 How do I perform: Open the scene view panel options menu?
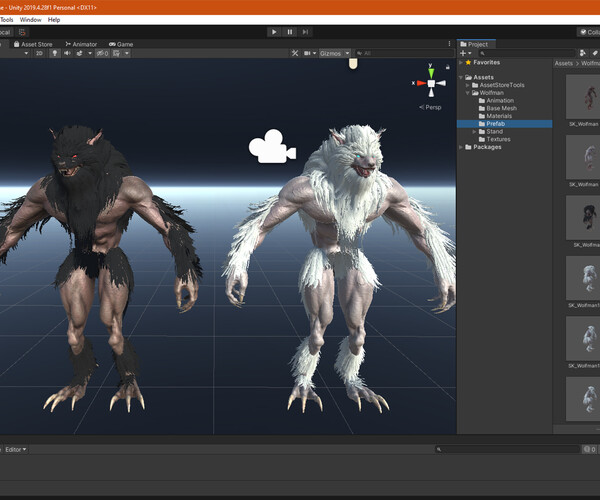click(449, 44)
